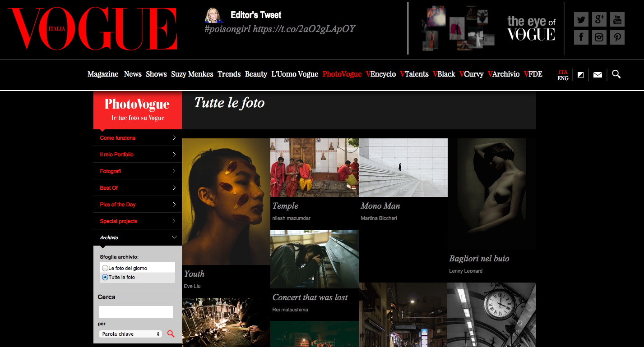Open the VCurvy menu item
Image resolution: width=644 pixels, height=347 pixels.
(x=472, y=74)
